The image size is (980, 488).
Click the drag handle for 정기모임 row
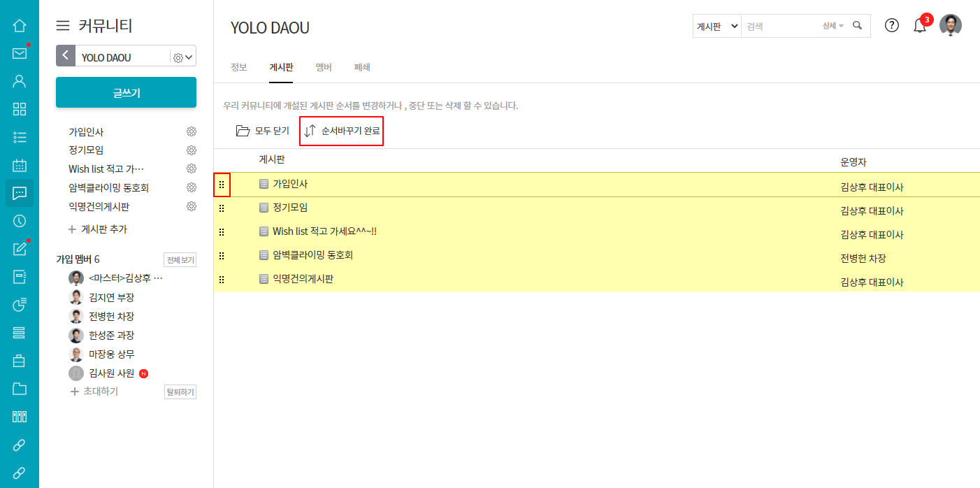pyautogui.click(x=222, y=208)
